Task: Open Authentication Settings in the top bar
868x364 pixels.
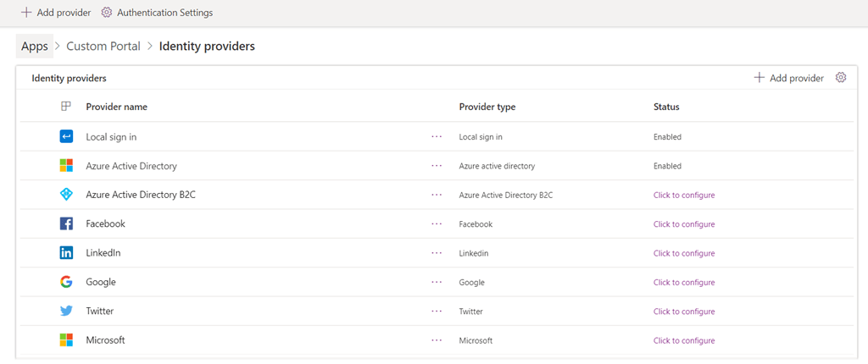Action: [x=157, y=13]
